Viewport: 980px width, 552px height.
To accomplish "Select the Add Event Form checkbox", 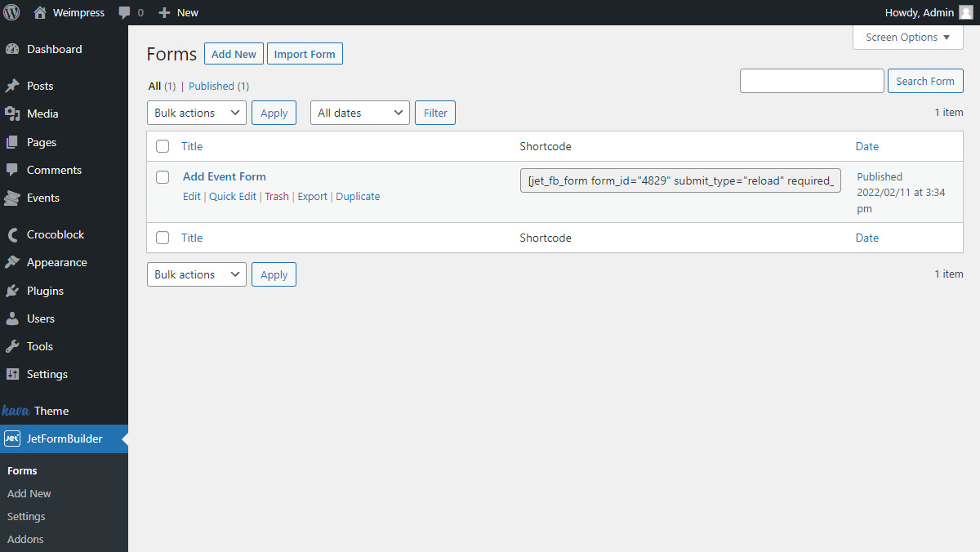I will pos(162,176).
